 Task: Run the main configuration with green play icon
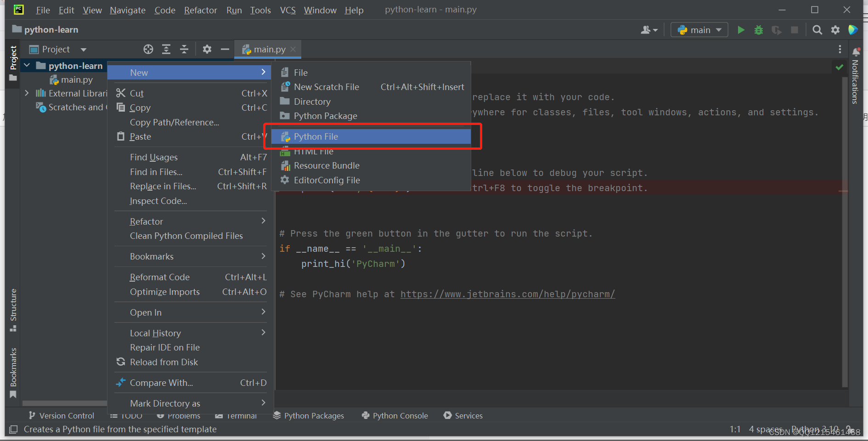point(741,30)
